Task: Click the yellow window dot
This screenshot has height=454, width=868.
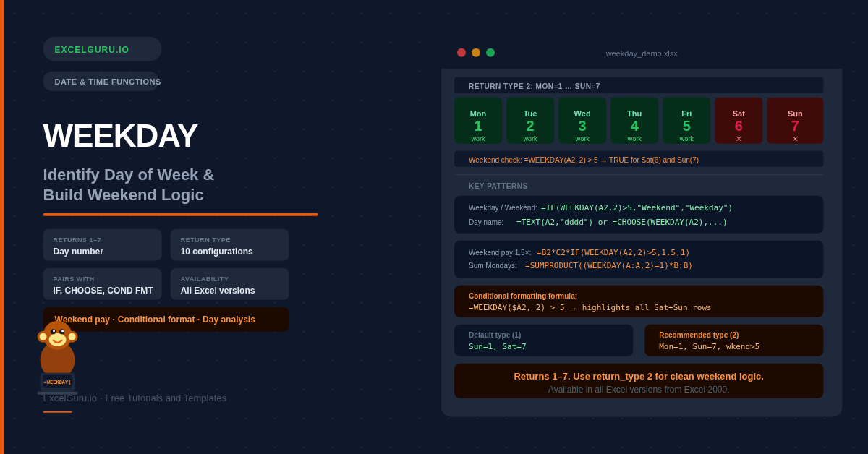Action: pos(476,53)
